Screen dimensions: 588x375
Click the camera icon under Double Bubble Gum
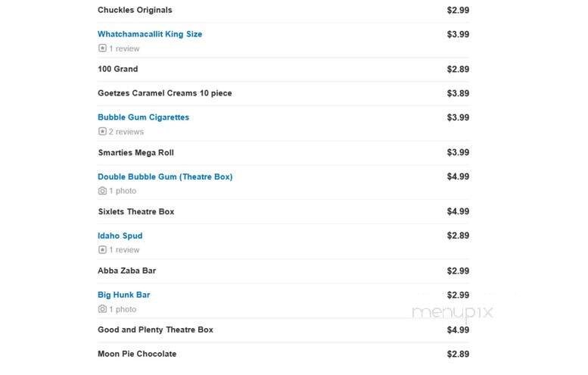[x=102, y=191]
